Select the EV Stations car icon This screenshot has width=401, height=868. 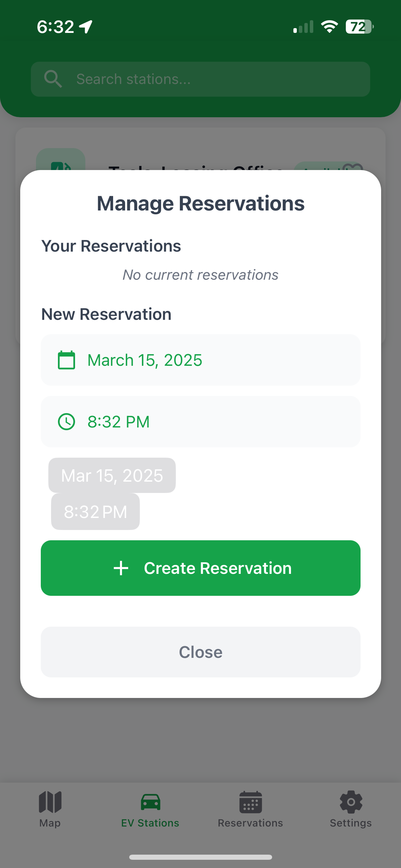tap(150, 802)
